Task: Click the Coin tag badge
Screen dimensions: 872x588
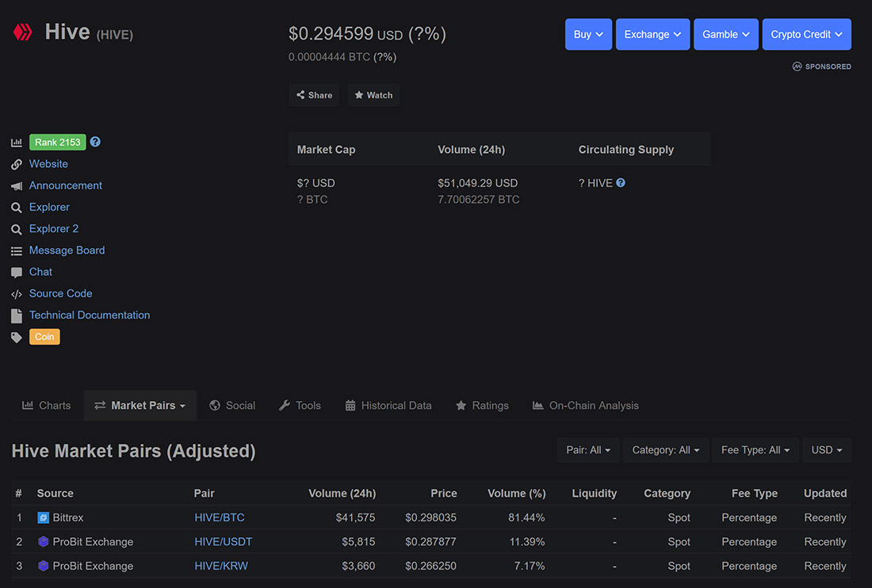Action: click(44, 337)
